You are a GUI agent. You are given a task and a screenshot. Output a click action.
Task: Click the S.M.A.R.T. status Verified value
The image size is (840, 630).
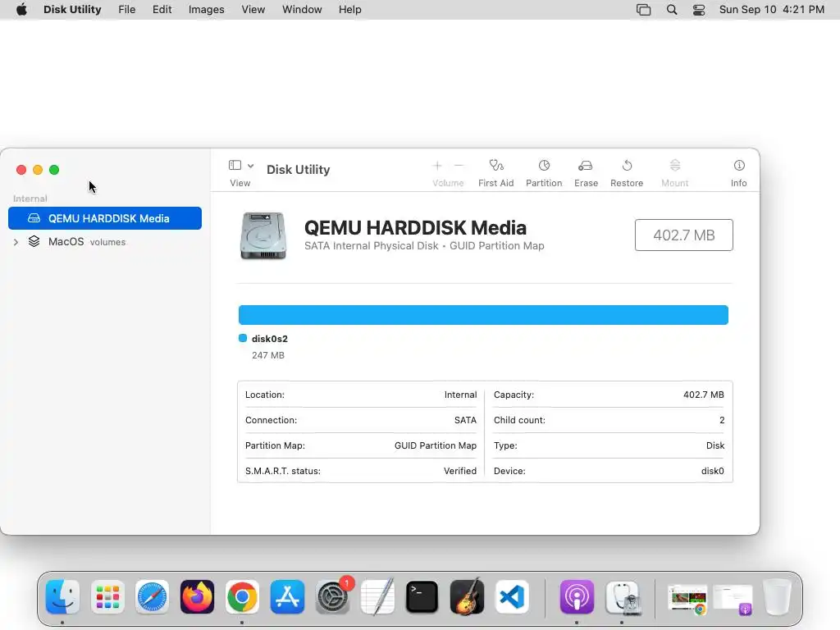459,471
